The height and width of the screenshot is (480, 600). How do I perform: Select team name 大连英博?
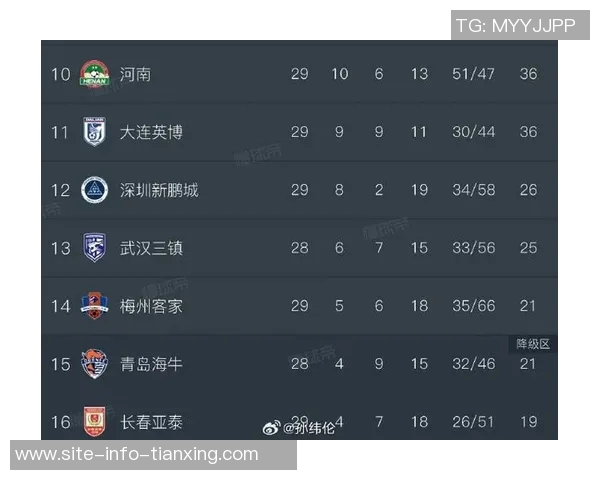tap(151, 132)
